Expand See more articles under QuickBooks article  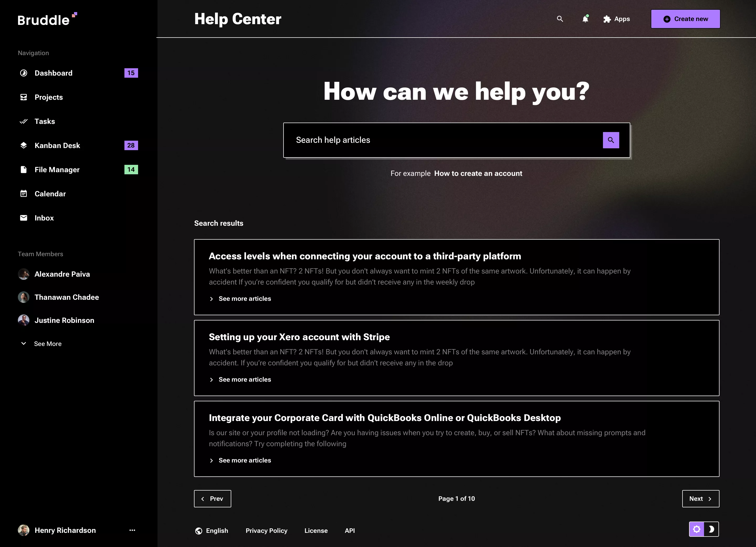(x=244, y=460)
